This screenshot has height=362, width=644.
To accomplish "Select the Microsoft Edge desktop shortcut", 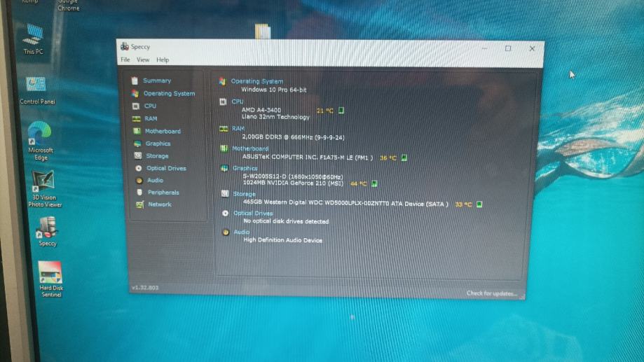I will pyautogui.click(x=40, y=141).
